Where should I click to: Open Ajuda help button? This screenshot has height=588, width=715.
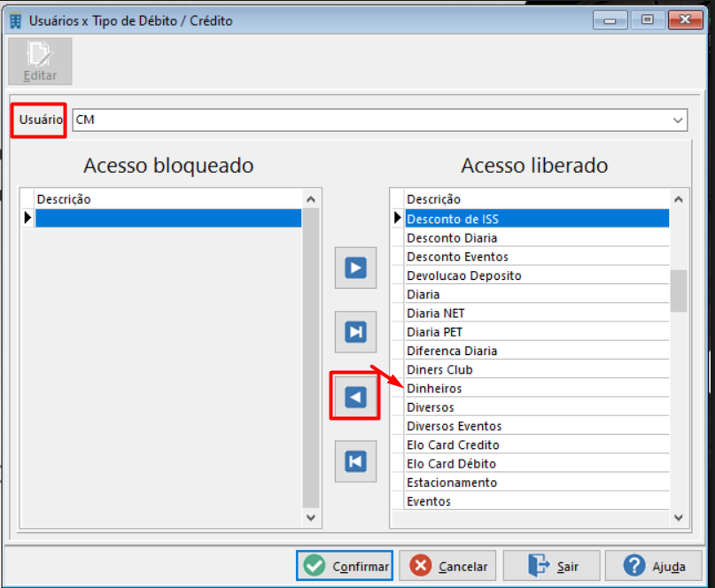[x=654, y=566]
